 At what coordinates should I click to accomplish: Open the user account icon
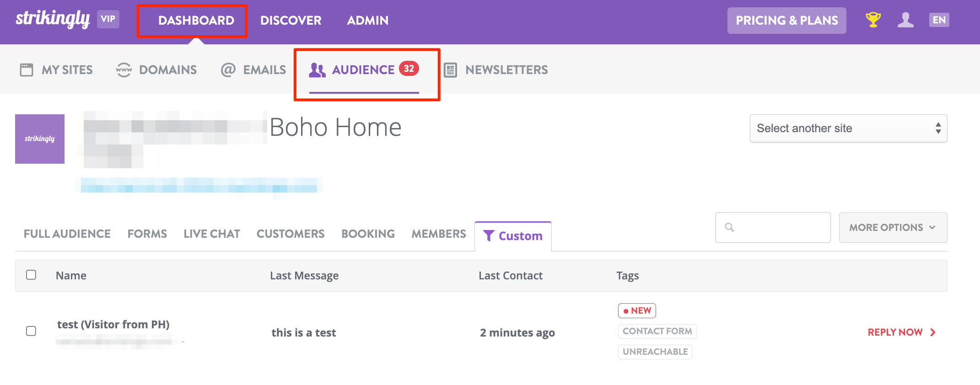[905, 20]
